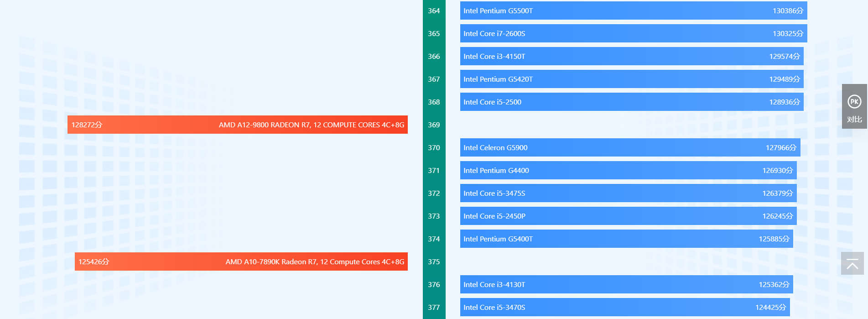Screen dimensions: 868x319
Task: Open the Intel Core i3-4130T bar
Action: click(x=627, y=284)
